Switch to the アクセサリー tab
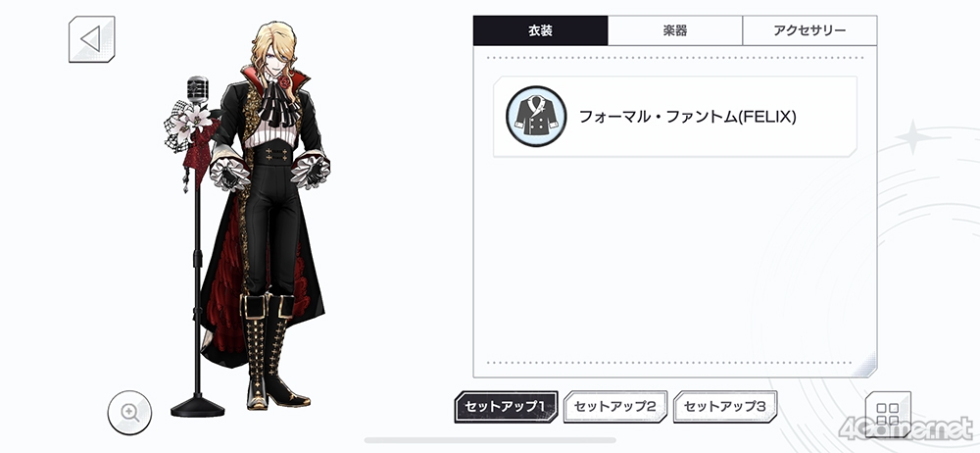This screenshot has width=980, height=453. (809, 30)
